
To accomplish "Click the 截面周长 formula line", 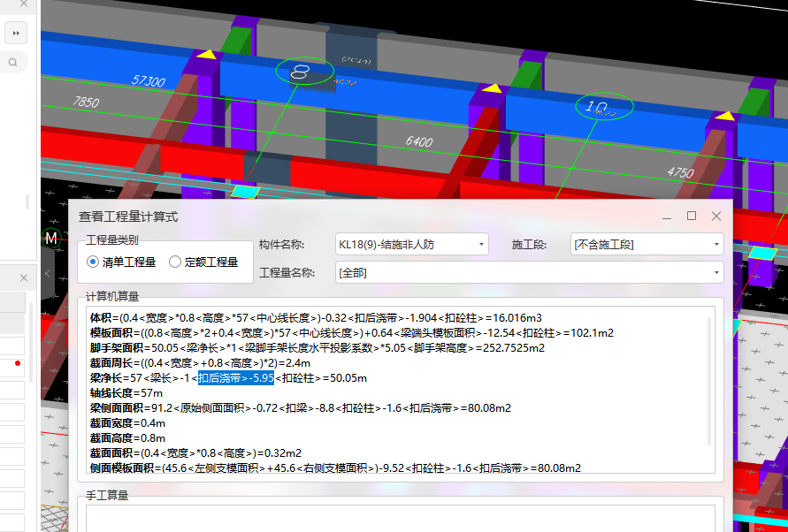I will tap(200, 362).
